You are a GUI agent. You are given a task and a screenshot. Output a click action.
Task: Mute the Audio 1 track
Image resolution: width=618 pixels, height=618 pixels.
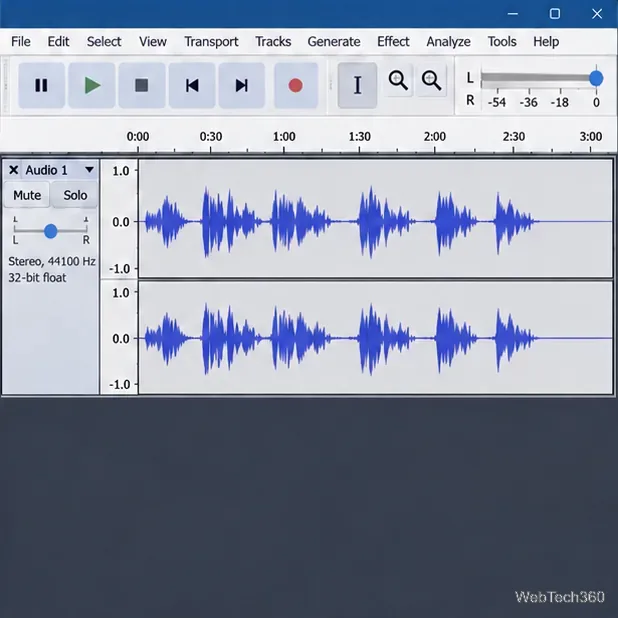click(27, 195)
